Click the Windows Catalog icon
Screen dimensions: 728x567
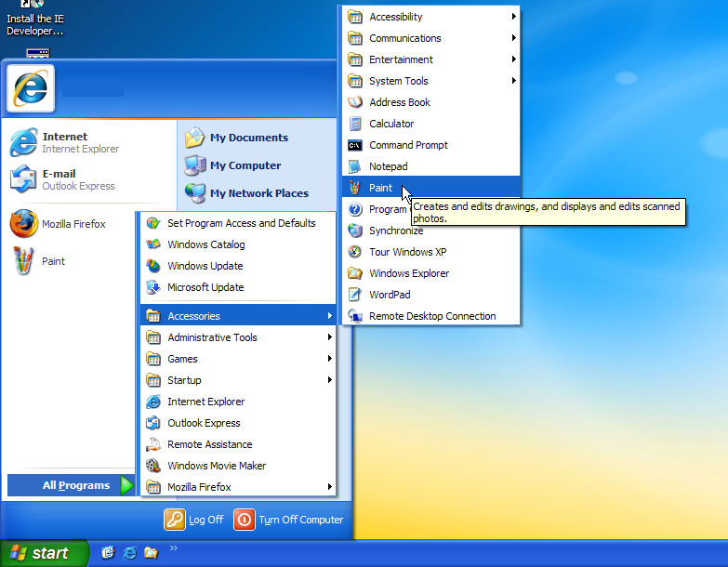tap(153, 244)
